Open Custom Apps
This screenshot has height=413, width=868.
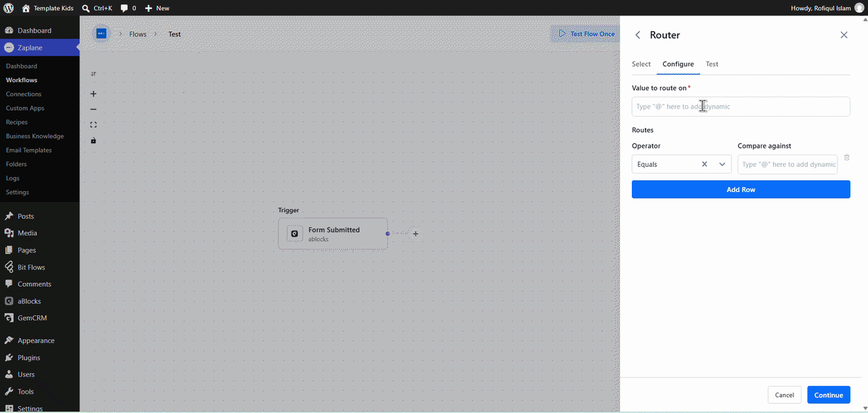[x=25, y=108]
